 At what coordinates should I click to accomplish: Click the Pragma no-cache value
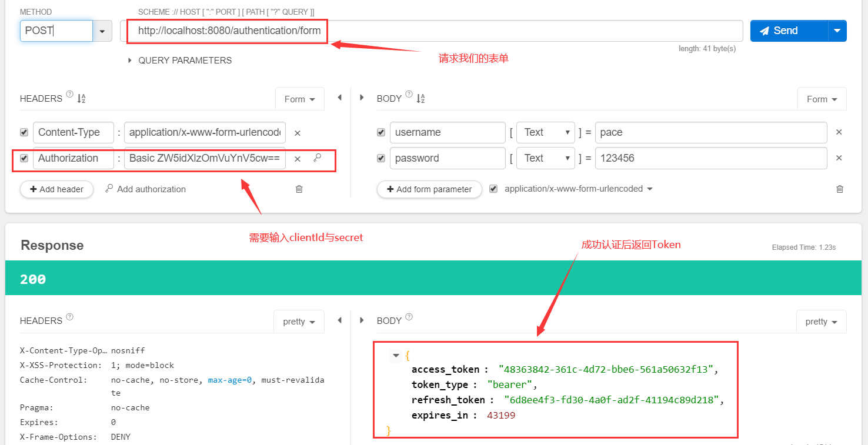coord(130,407)
